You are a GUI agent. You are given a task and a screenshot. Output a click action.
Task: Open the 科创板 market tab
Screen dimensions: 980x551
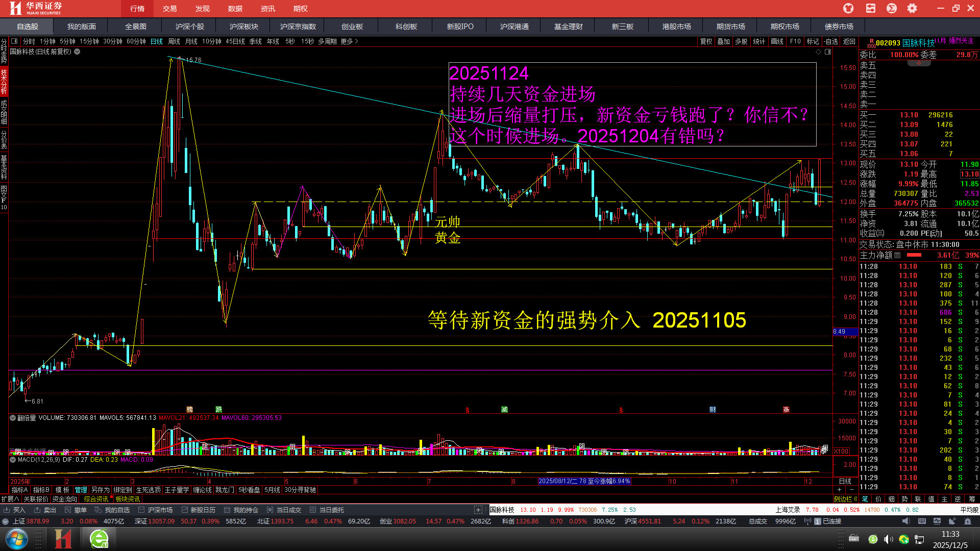pos(406,27)
